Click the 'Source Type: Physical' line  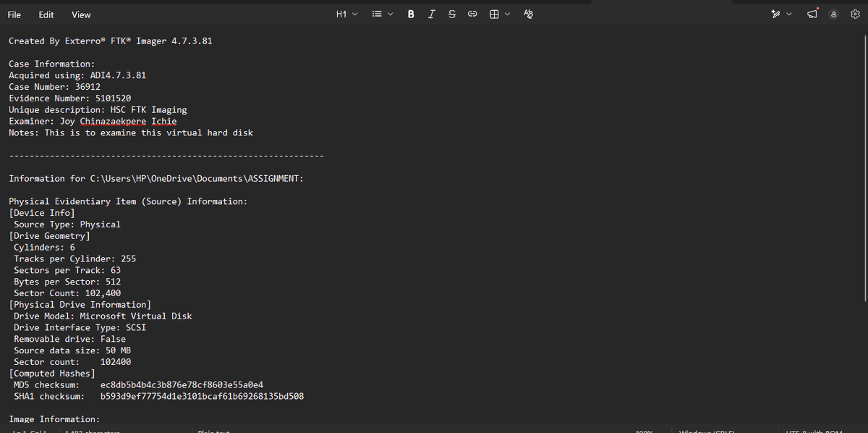pos(67,224)
